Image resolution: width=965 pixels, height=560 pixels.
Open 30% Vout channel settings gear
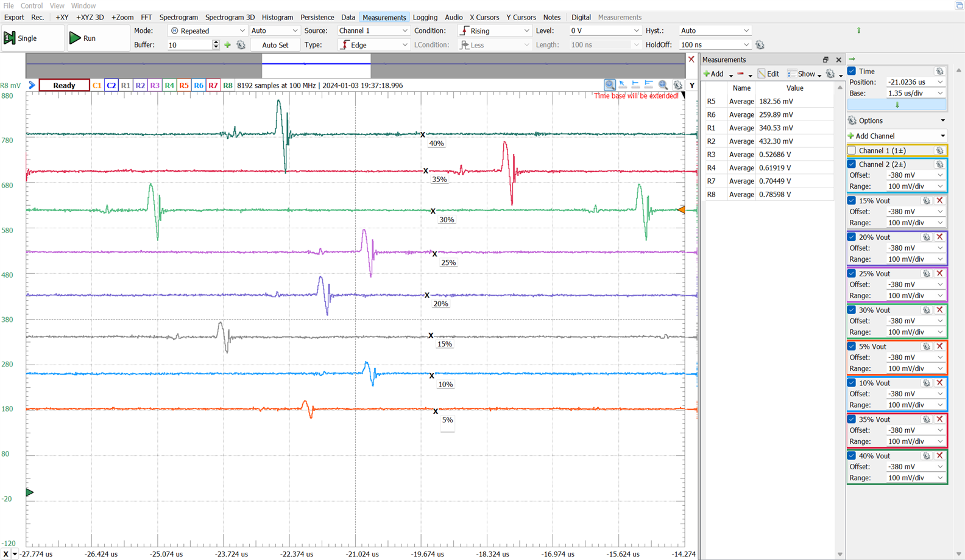pyautogui.click(x=927, y=310)
